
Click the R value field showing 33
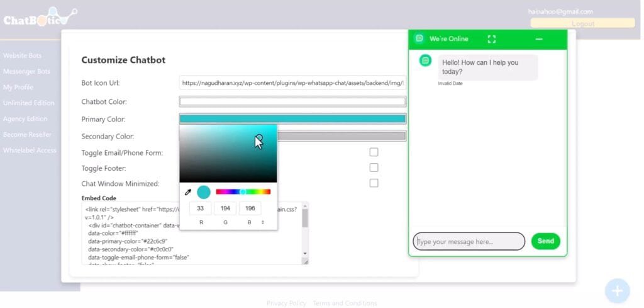pos(201,208)
